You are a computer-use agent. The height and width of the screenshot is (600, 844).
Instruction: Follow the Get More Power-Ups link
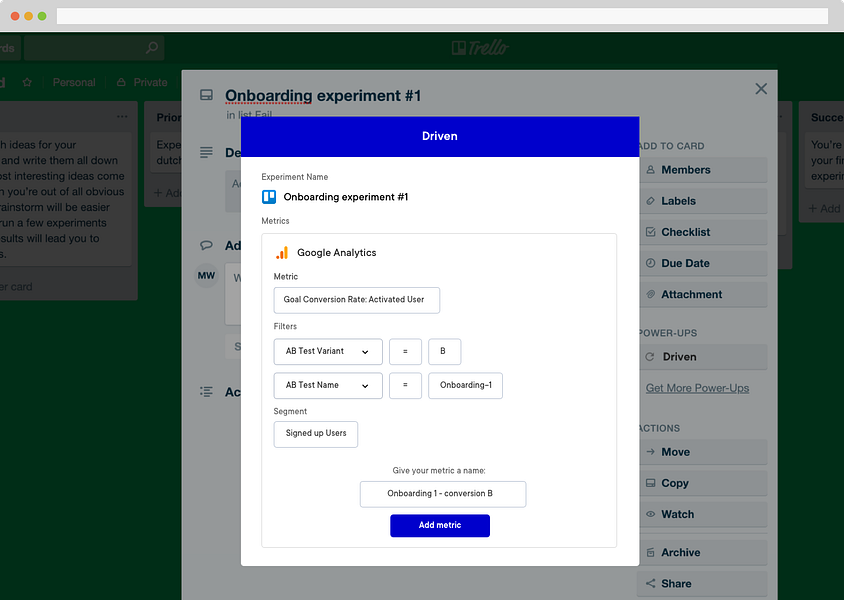click(x=697, y=388)
